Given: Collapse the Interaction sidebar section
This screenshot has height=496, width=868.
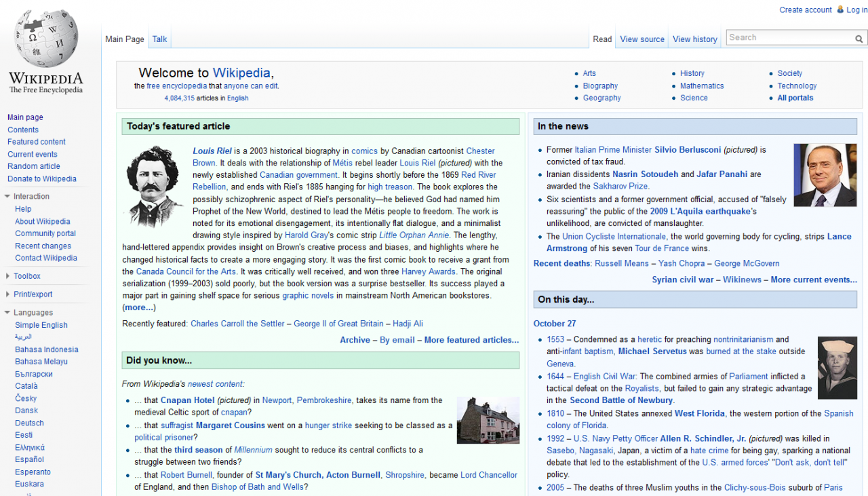Looking at the screenshot, I should [7, 197].
